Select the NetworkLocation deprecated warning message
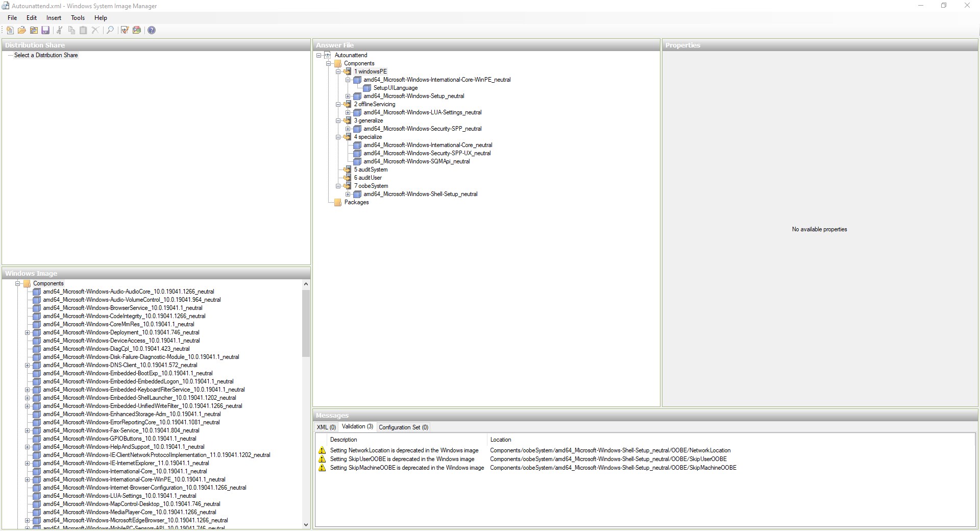The height and width of the screenshot is (531, 980). pyautogui.click(x=404, y=450)
